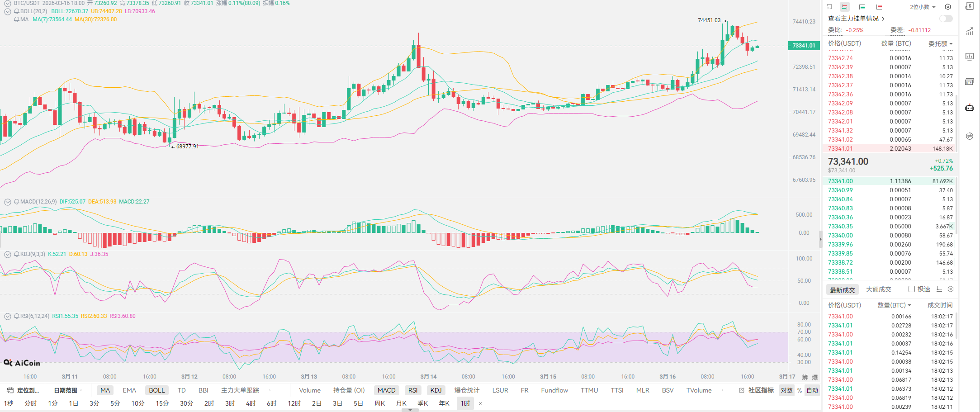Open the 日期范围 date range dropdown
This screenshot has width=980, height=412.
[68, 390]
